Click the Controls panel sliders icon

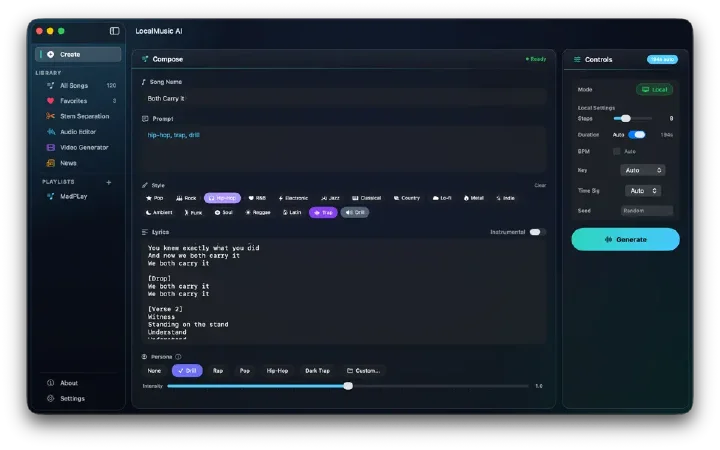pos(577,60)
